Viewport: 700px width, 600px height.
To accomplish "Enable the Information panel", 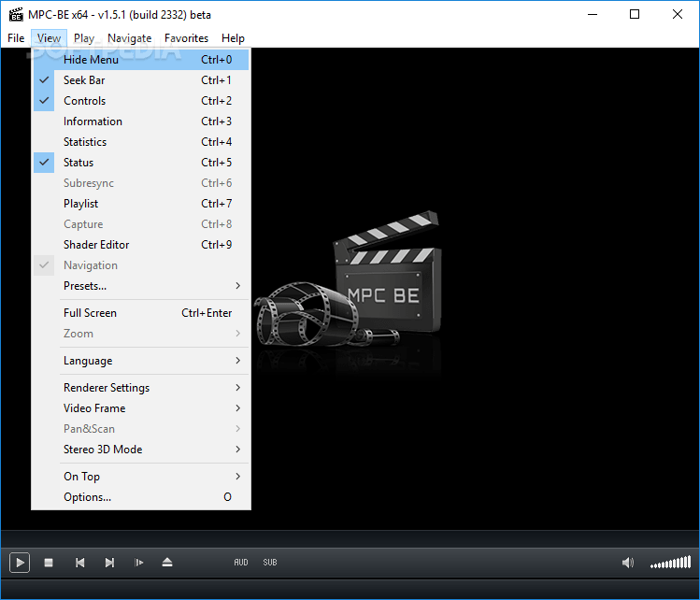I will click(x=141, y=121).
